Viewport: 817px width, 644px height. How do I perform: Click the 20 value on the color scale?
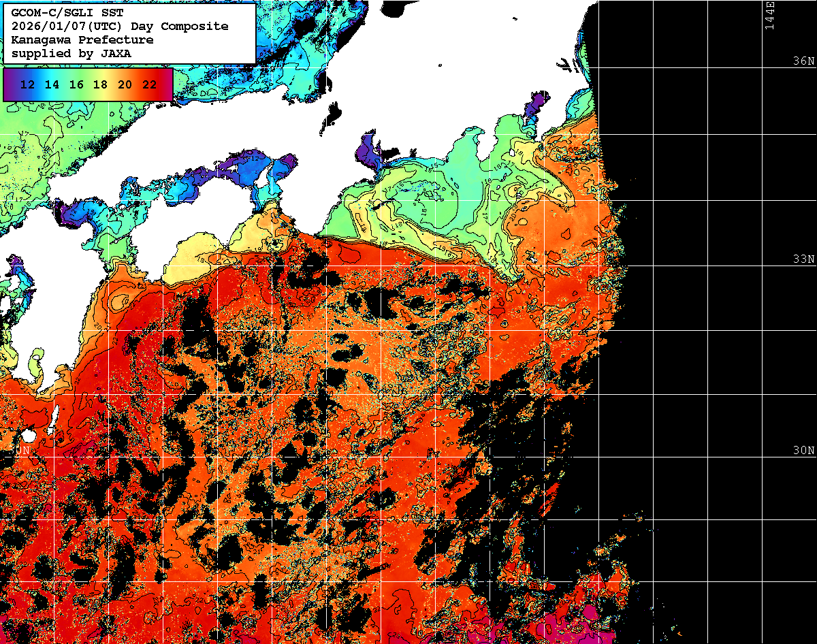[x=125, y=84]
